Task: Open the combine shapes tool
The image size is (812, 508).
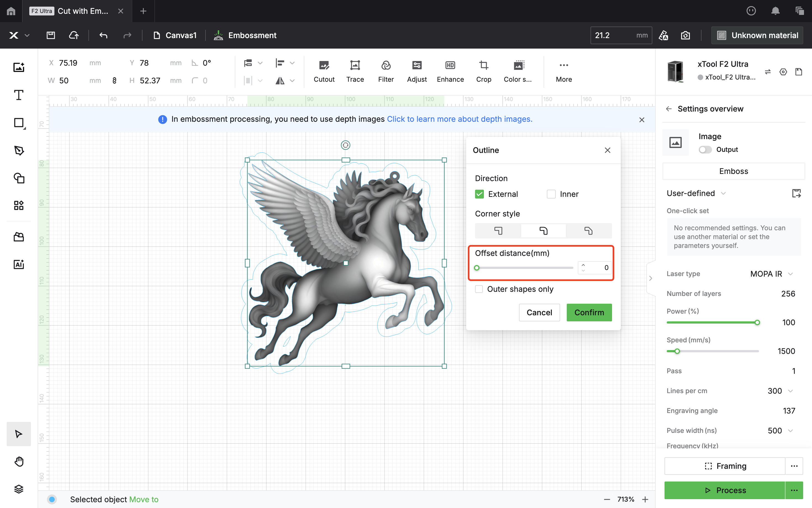Action: (19, 178)
